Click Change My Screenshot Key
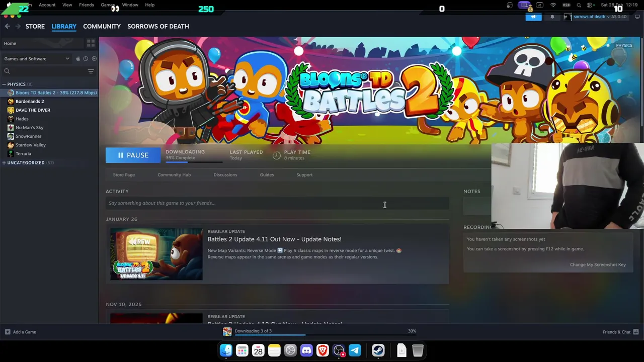This screenshot has height=362, width=644. (598, 264)
